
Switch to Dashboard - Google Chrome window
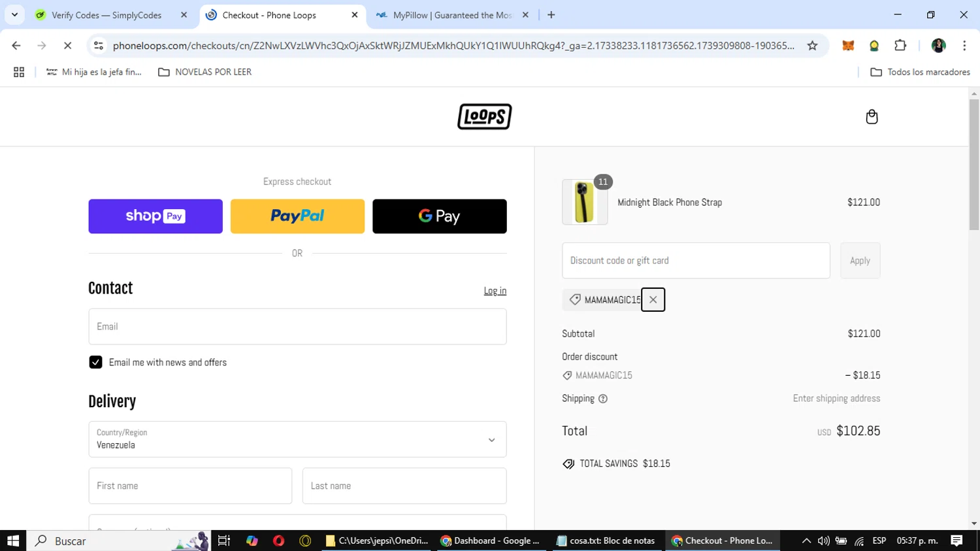[491, 541]
